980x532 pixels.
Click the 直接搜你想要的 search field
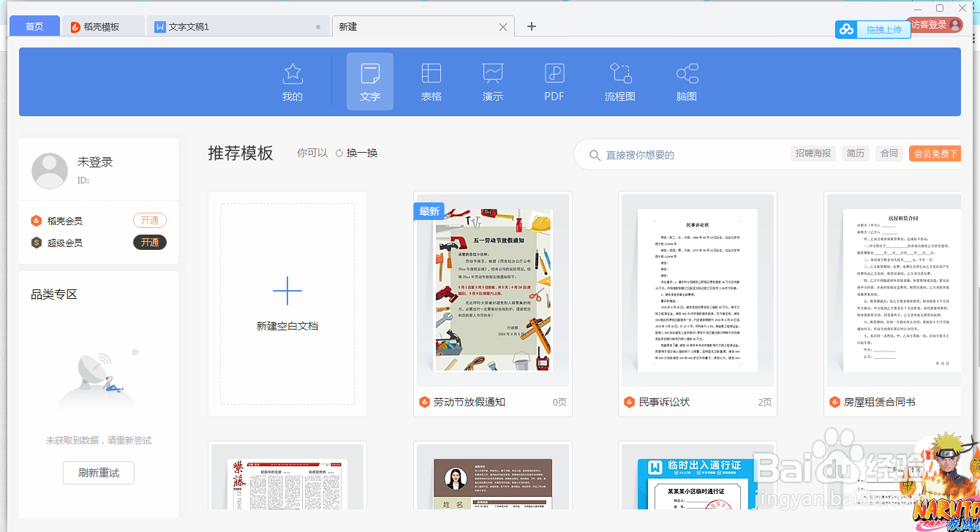point(658,154)
